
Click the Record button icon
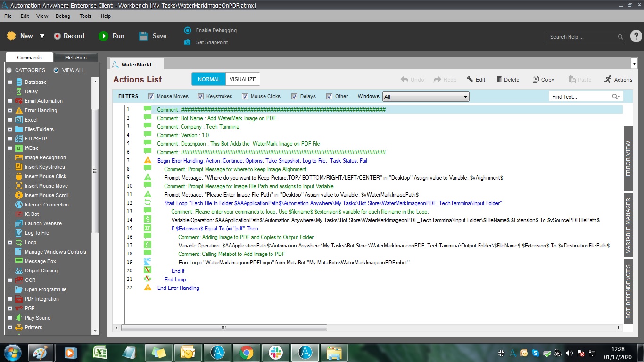tap(57, 36)
